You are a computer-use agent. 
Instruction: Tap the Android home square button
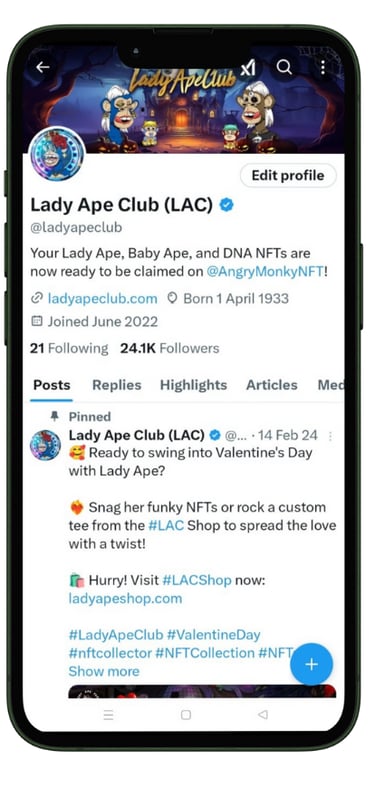185,715
